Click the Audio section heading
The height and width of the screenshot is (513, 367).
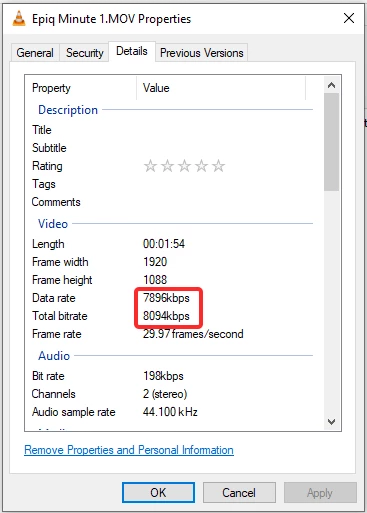point(54,356)
